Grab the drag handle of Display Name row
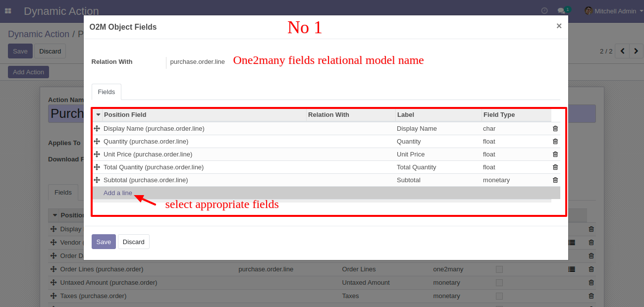 pos(97,128)
